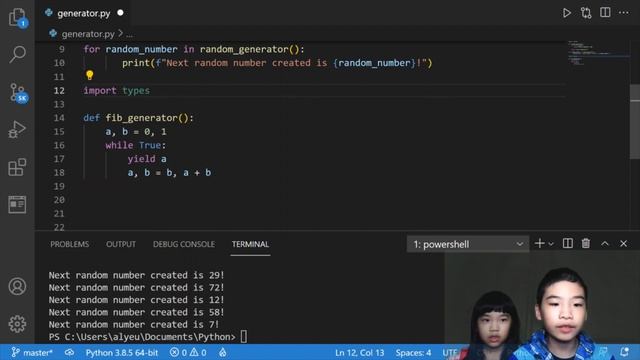
Task: Click the master branch indicator in the status bar
Action: pyautogui.click(x=31, y=353)
